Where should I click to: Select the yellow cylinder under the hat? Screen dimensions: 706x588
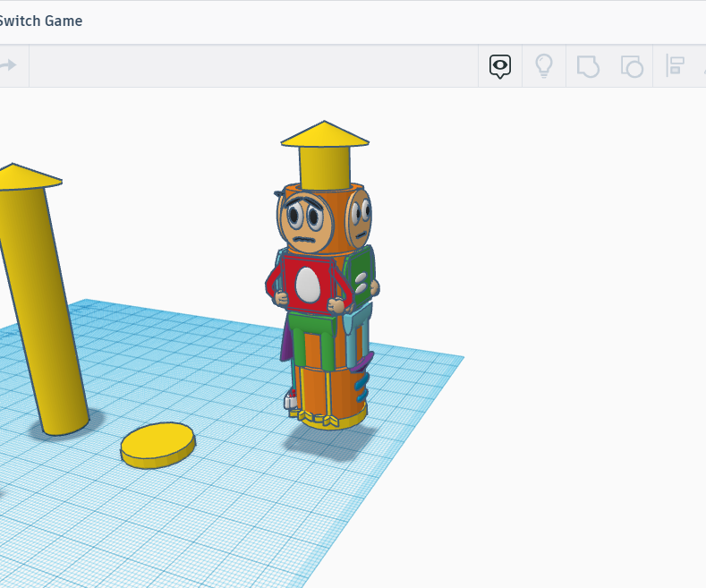pos(324,167)
